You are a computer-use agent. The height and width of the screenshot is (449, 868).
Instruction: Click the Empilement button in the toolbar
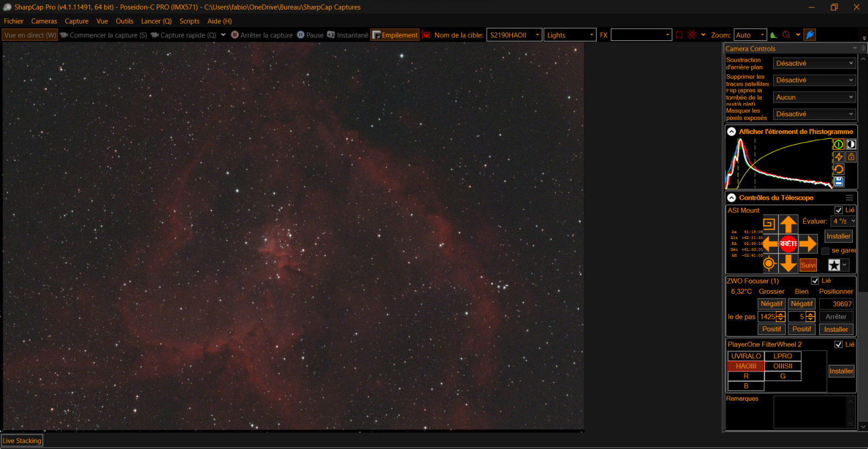click(395, 35)
